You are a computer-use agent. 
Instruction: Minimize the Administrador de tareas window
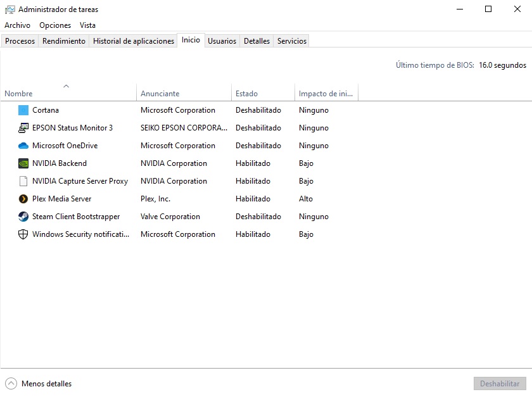tap(460, 9)
